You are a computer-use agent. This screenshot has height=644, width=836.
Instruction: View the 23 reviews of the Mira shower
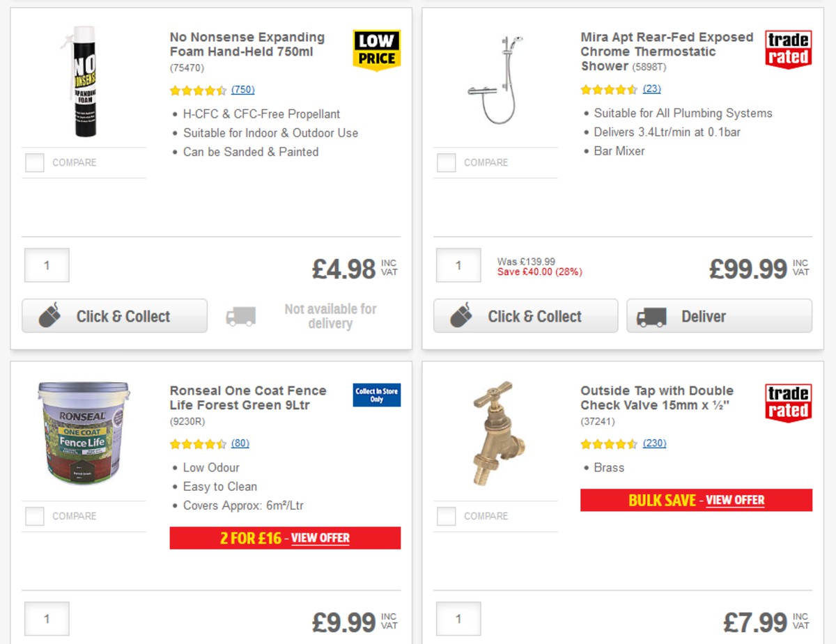click(653, 89)
